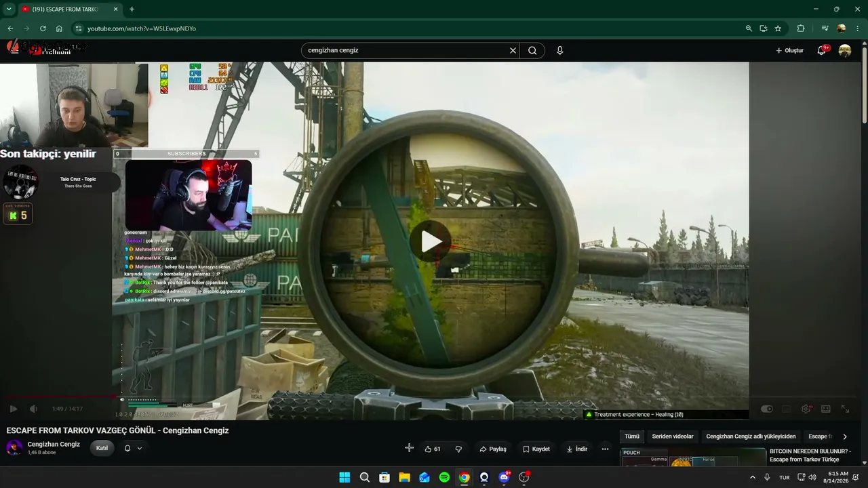Click the TUR language indicator
868x488 pixels.
tap(785, 477)
